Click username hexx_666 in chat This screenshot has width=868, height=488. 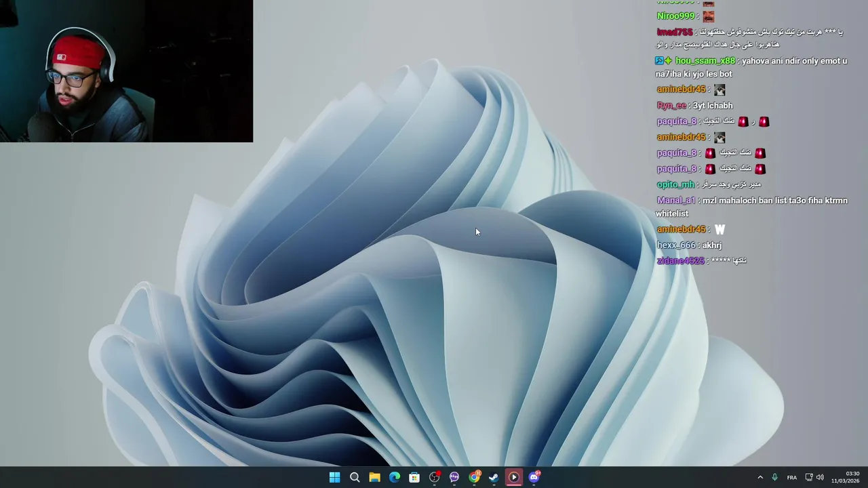click(676, 245)
